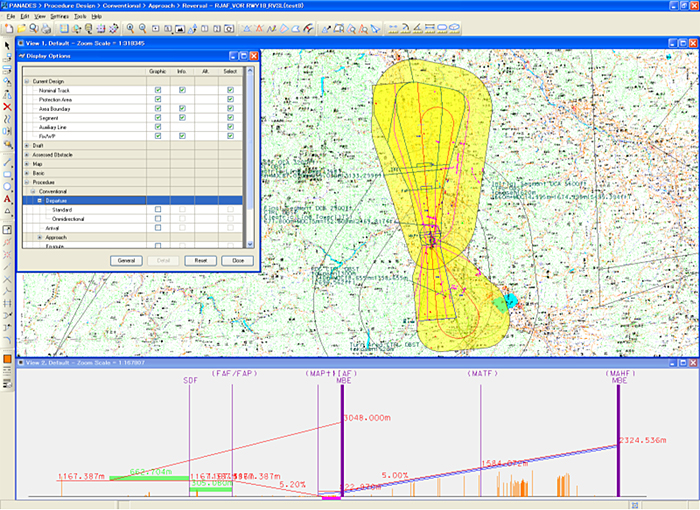
Task: Toggle Protection Area Select checkbox
Action: (x=230, y=100)
